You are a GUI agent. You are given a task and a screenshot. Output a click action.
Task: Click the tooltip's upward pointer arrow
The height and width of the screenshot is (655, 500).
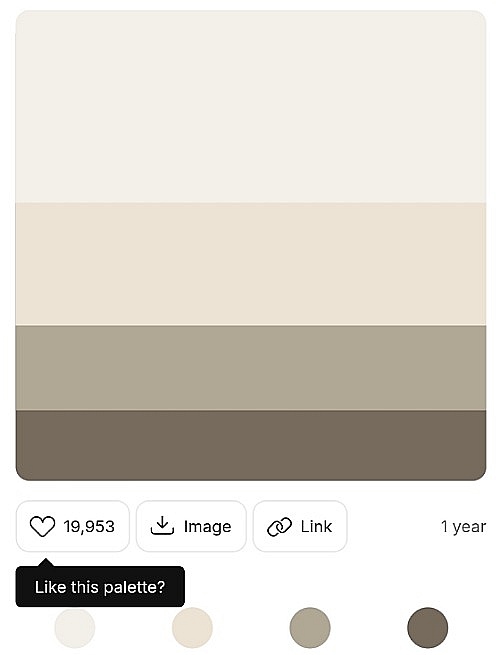click(x=46, y=562)
